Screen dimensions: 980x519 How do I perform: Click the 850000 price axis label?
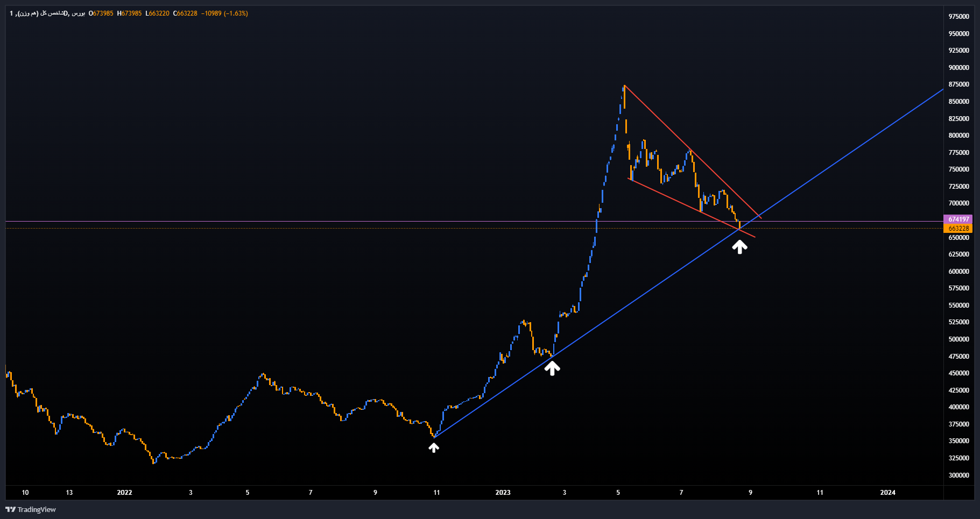(959, 102)
